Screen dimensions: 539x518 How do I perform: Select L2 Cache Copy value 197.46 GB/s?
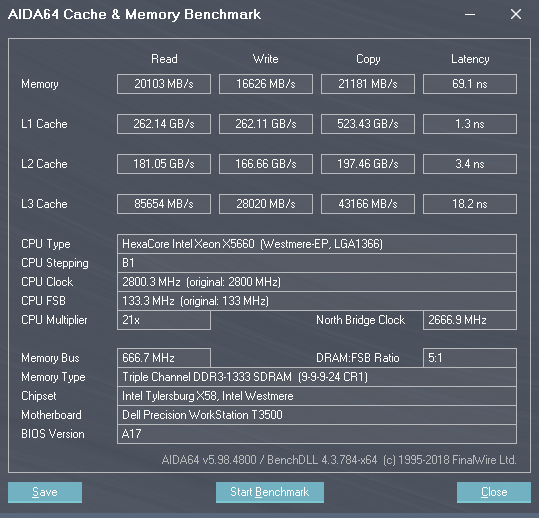[368, 164]
